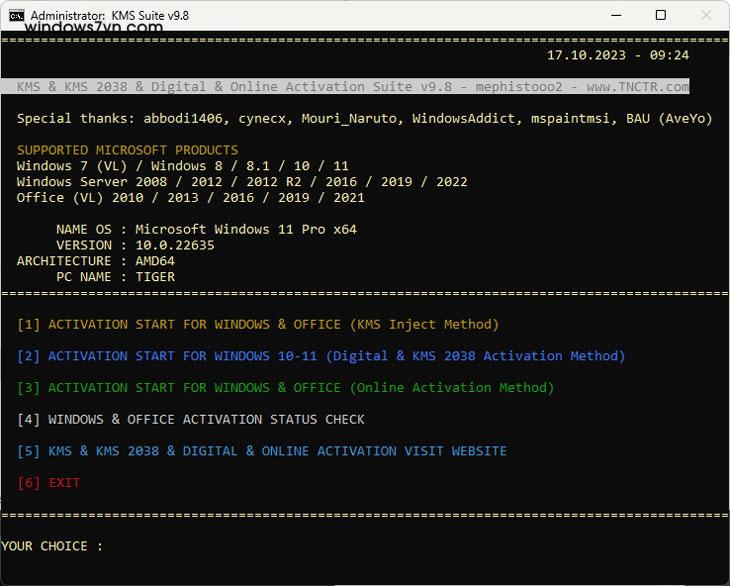The height and width of the screenshot is (586, 730).
Task: Select option [3] Online Activation Method
Action: (285, 387)
